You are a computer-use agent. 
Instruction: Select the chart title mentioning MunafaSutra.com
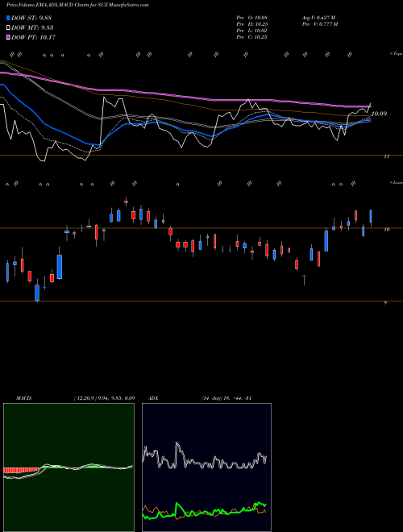(x=77, y=5)
